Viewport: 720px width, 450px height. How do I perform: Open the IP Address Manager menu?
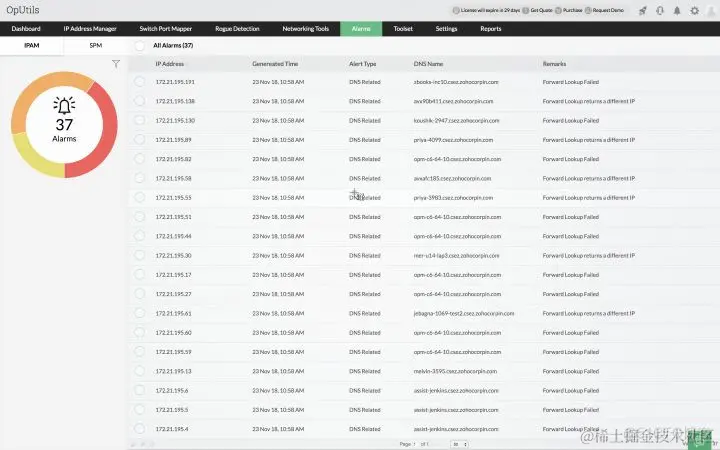(x=90, y=28)
